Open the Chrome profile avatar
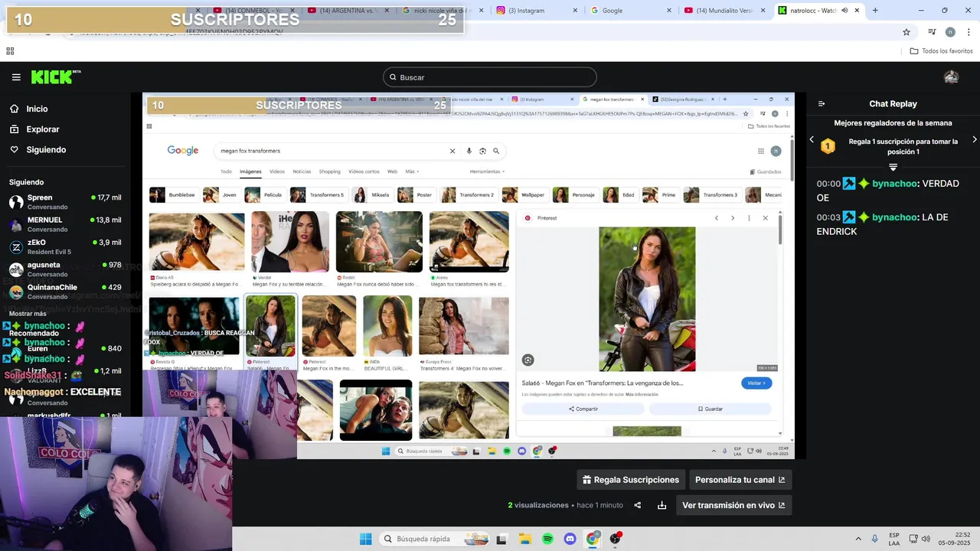The height and width of the screenshot is (551, 980). [950, 32]
